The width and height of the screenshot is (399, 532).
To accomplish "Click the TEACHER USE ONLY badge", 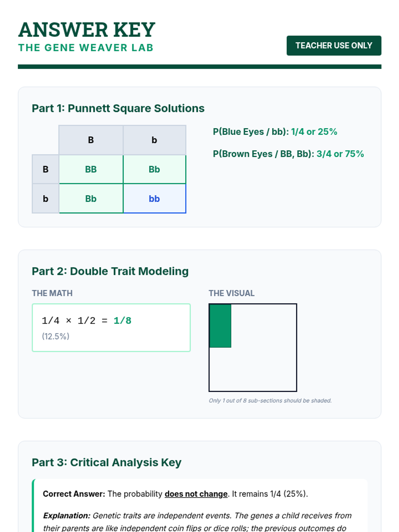I will pos(333,46).
